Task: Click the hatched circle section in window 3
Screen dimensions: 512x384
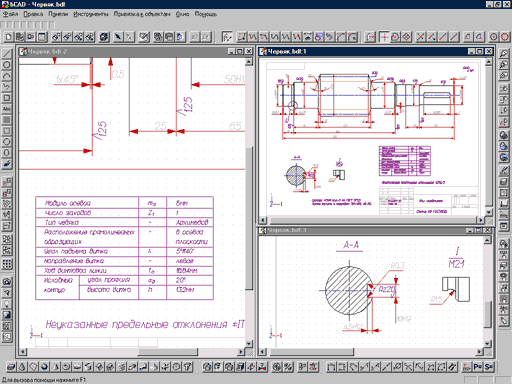Action: pos(349,290)
